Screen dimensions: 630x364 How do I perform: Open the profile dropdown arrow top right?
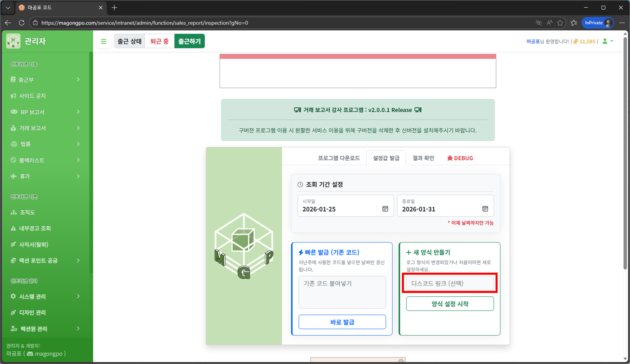tap(612, 41)
